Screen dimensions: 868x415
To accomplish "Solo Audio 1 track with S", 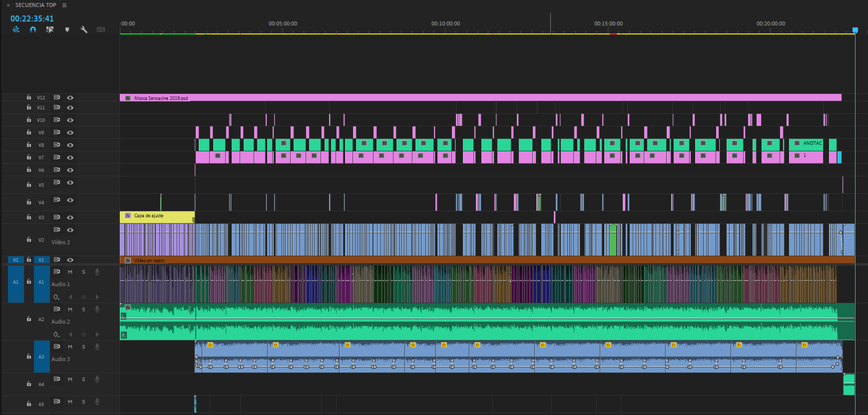I will coord(84,272).
